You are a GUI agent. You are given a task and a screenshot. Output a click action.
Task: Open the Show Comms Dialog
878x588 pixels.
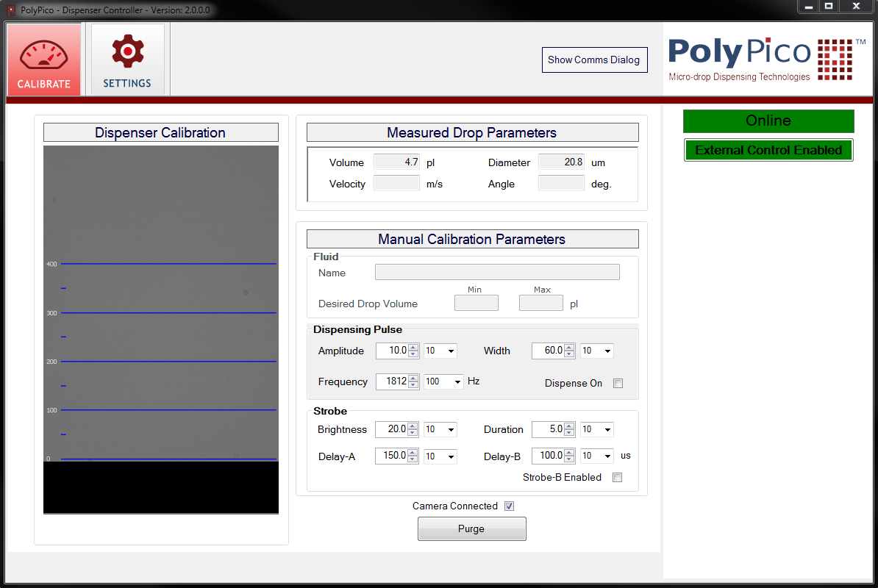click(594, 60)
